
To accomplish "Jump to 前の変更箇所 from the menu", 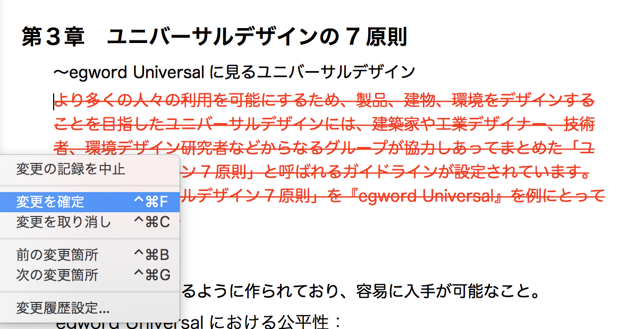I will pos(57,255).
